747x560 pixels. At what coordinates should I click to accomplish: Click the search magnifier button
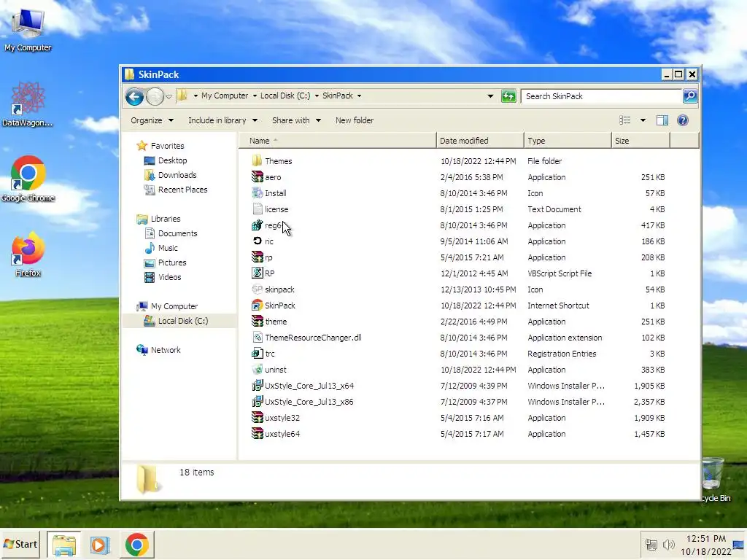pyautogui.click(x=690, y=96)
